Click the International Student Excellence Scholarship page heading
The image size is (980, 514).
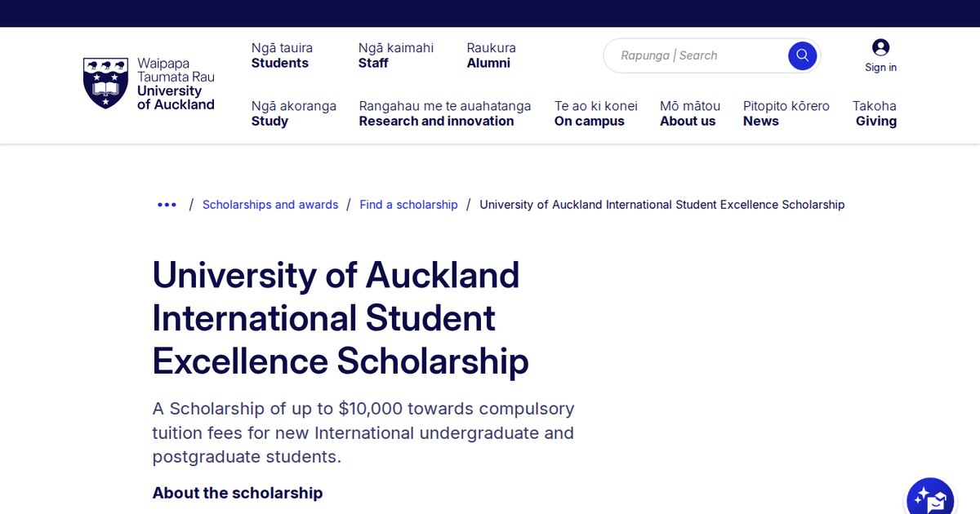point(341,318)
